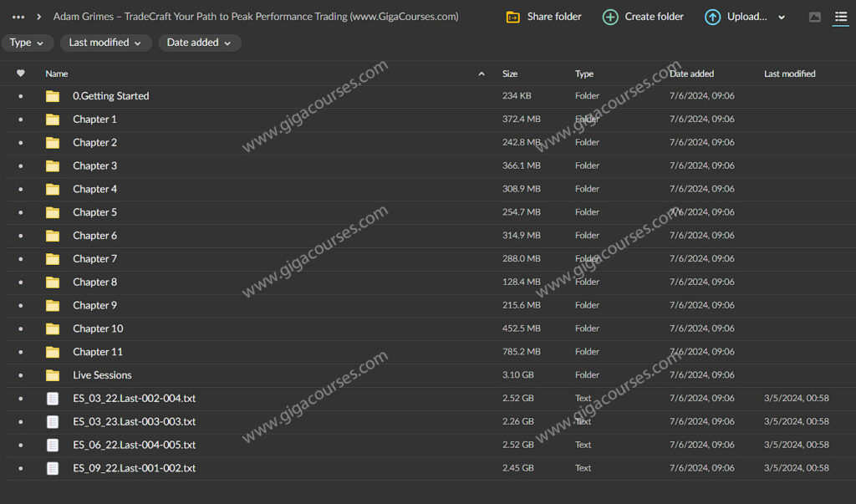Open the Type filter dropdown
This screenshot has height=504, width=856.
coord(28,43)
